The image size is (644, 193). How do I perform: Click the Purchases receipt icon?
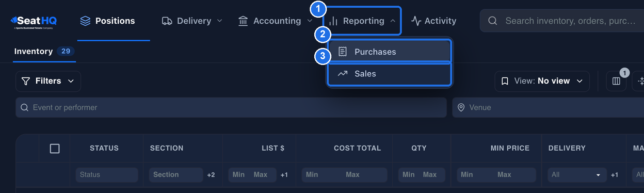click(343, 52)
